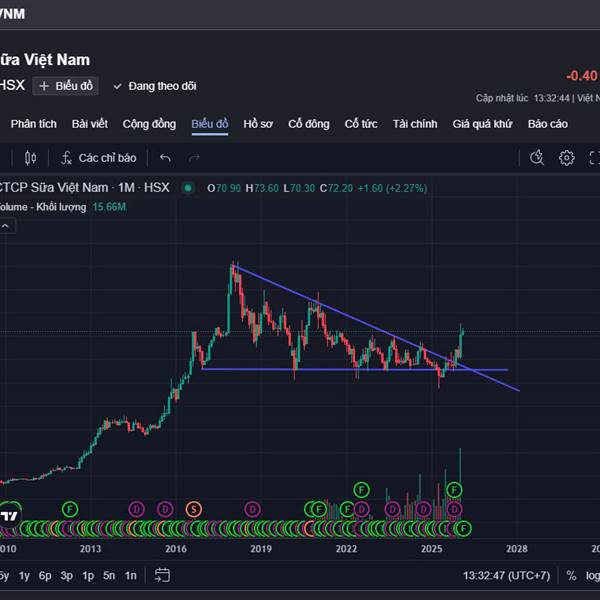Collapse the indicator legend chevron
600x600 pixels.
click(5, 226)
